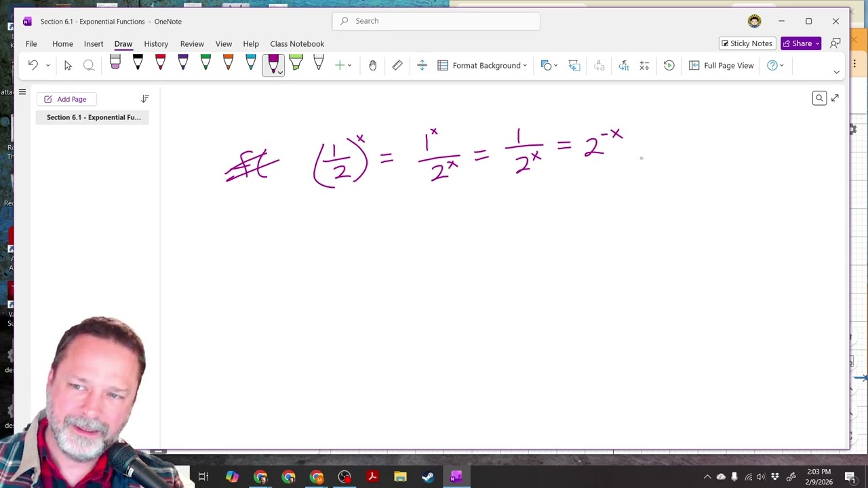Expand page with the diagonal arrows icon

(835, 98)
